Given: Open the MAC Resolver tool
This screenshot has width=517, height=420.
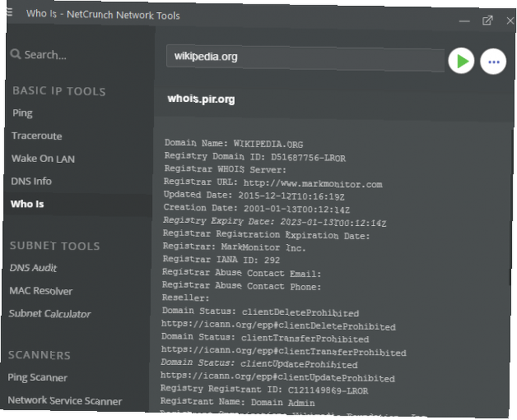Looking at the screenshot, I should (41, 290).
